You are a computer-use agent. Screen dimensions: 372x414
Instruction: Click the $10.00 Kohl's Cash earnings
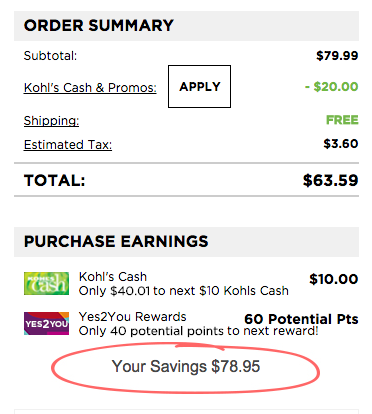tap(334, 279)
